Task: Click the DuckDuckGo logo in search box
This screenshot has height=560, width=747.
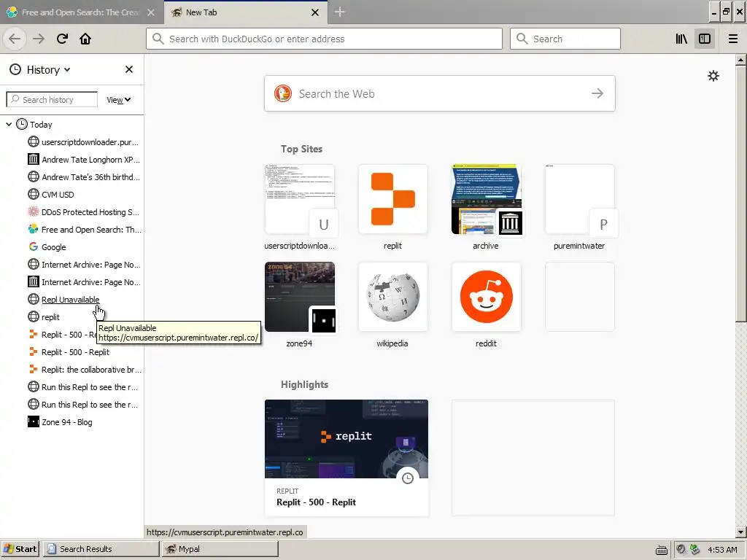Action: pos(282,93)
